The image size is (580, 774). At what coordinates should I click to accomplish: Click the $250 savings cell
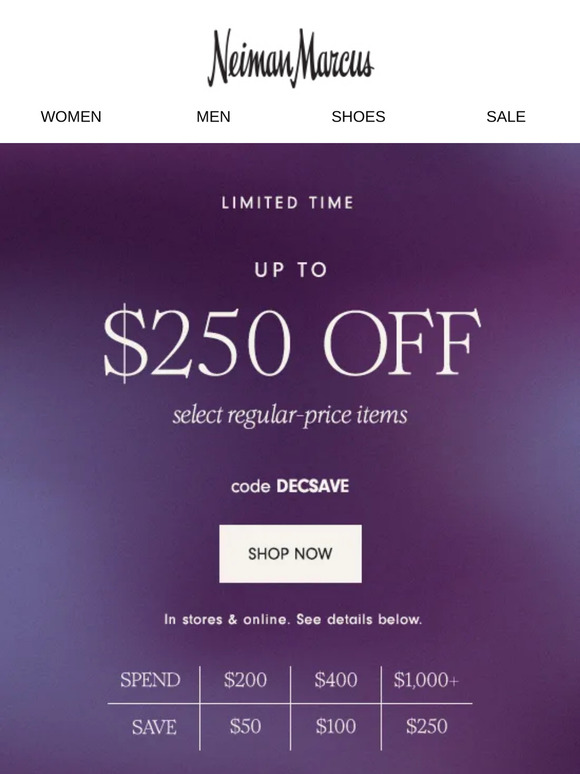coord(426,726)
